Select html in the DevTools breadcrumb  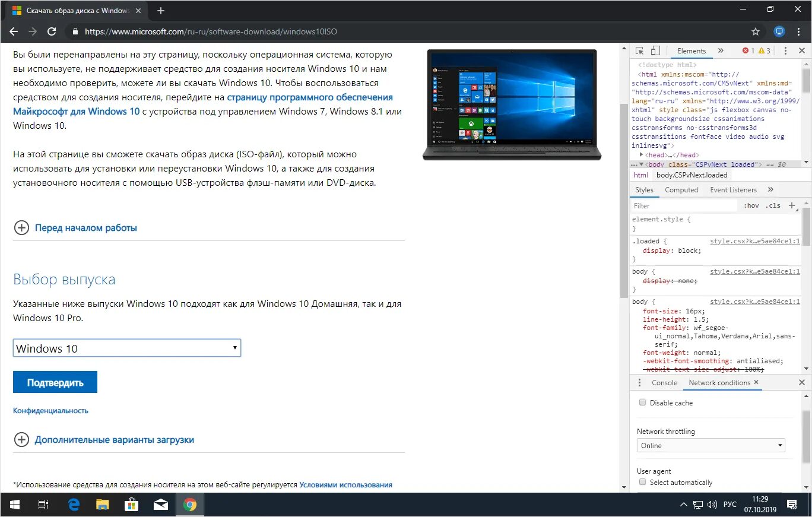coord(640,175)
